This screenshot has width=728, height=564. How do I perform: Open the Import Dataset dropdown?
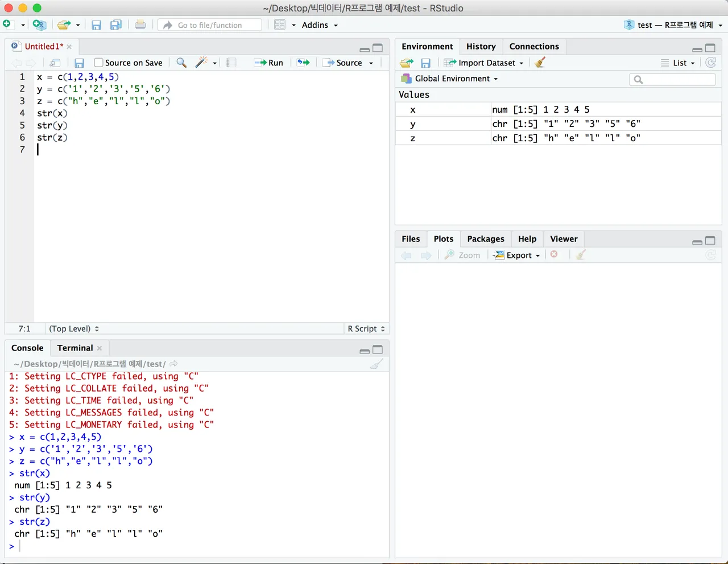point(484,63)
